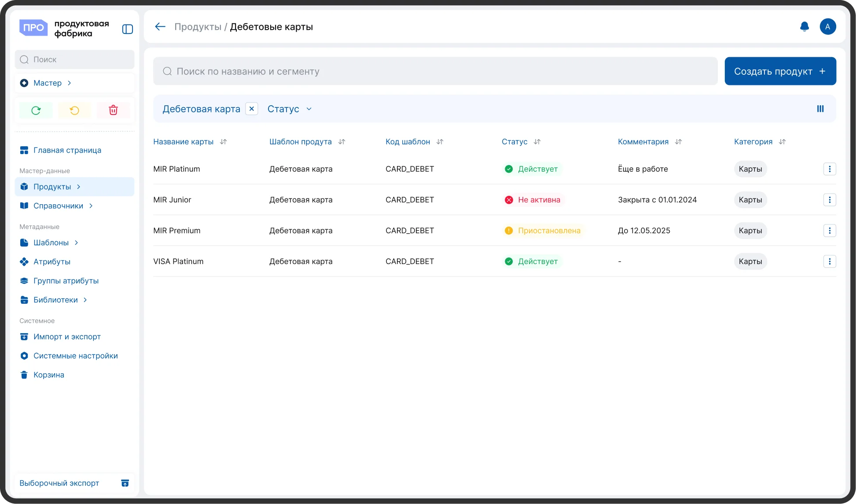This screenshot has height=504, width=856.
Task: Click CARD_DEBET code in MIR Junior row
Action: (x=410, y=200)
